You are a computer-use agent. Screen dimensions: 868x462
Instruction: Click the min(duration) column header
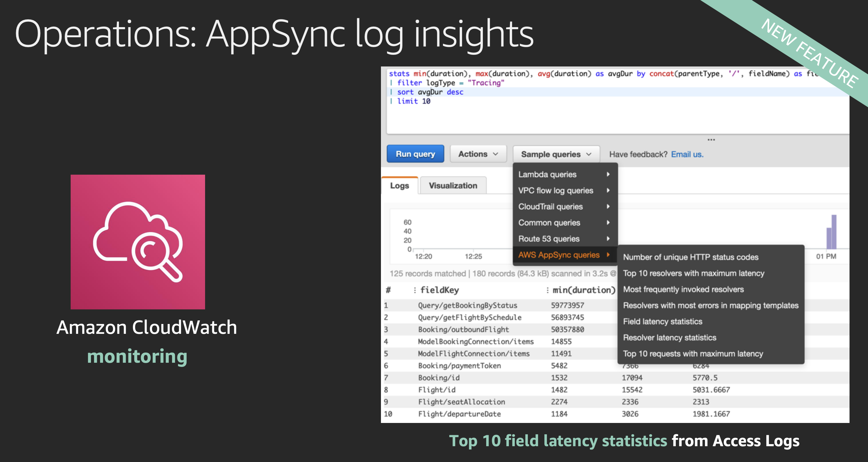coord(584,290)
